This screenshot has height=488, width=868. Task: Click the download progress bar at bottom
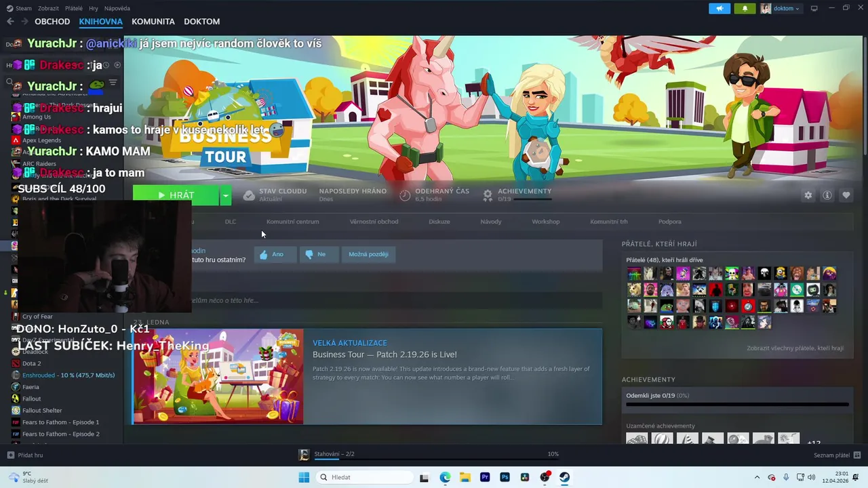tap(437, 459)
